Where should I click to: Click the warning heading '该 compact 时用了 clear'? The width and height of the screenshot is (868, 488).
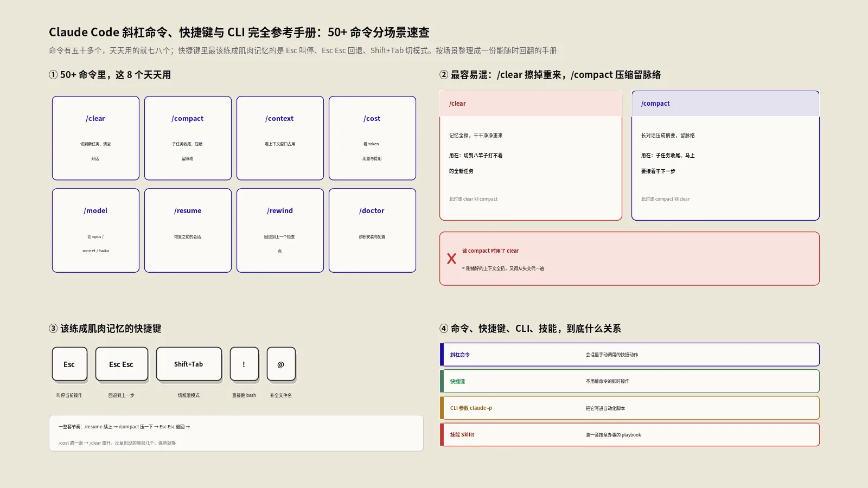pos(490,251)
